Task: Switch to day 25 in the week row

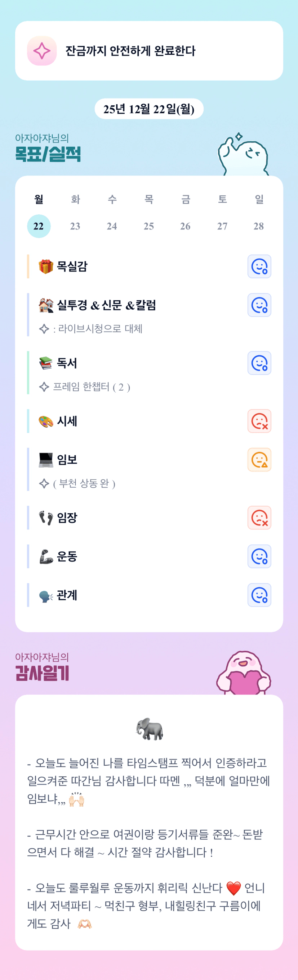Action: (148, 226)
